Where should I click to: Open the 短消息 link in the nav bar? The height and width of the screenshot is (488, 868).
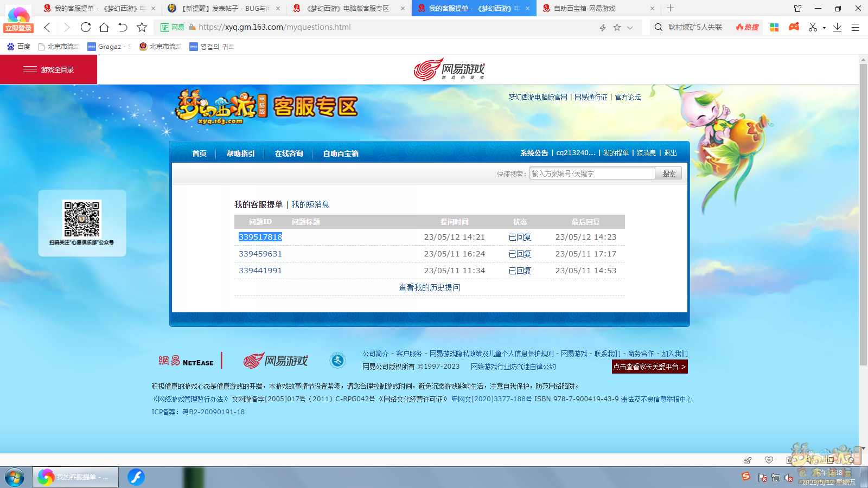click(x=646, y=153)
